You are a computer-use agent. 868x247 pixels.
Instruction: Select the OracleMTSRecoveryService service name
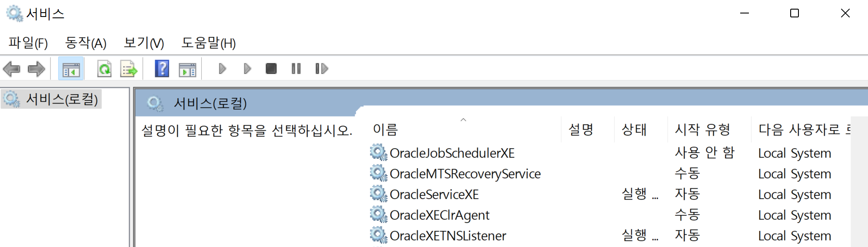465,174
